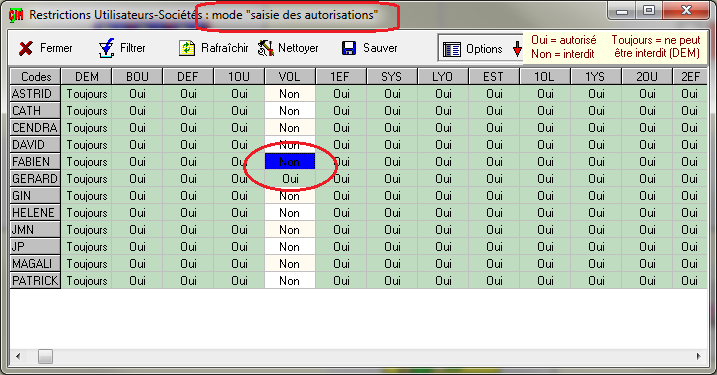Expand the red arrow next to Options
Screen dimensions: 717x375
[x=517, y=48]
